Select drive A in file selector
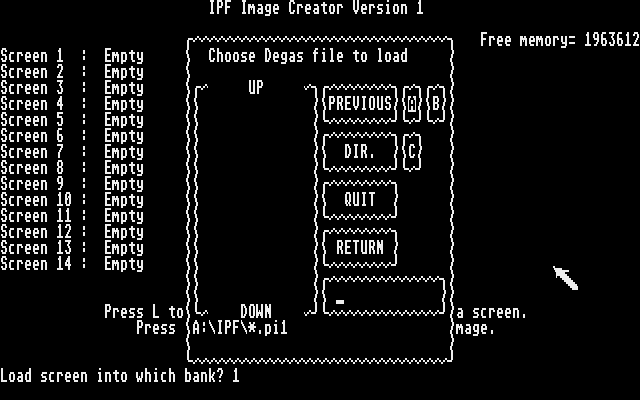Image resolution: width=640 pixels, height=400 pixels. point(412,103)
